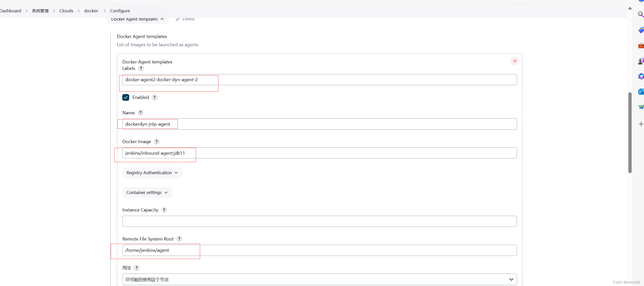Viewport: 644px width, 286px height.
Task: Click the Name input field
Action: coord(319,124)
